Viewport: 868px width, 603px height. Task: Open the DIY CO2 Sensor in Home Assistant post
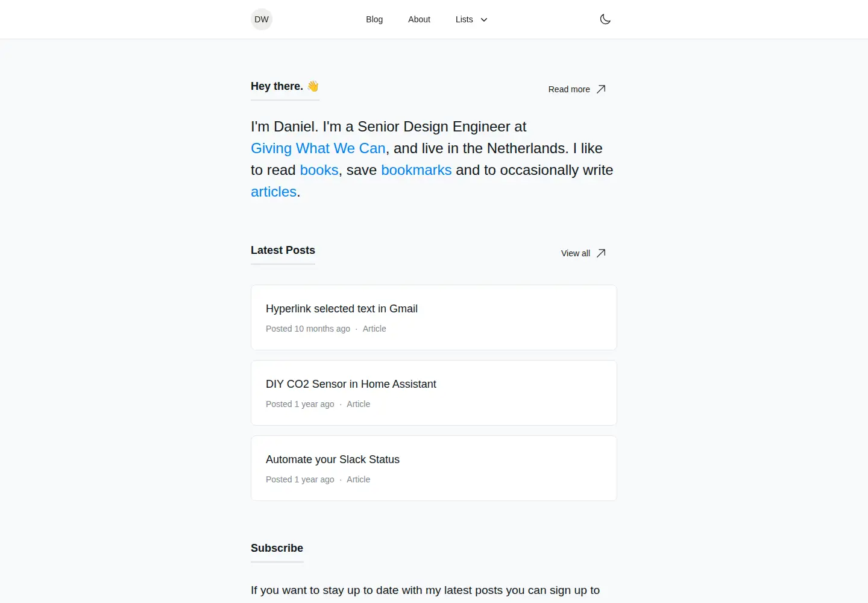pyautogui.click(x=434, y=393)
